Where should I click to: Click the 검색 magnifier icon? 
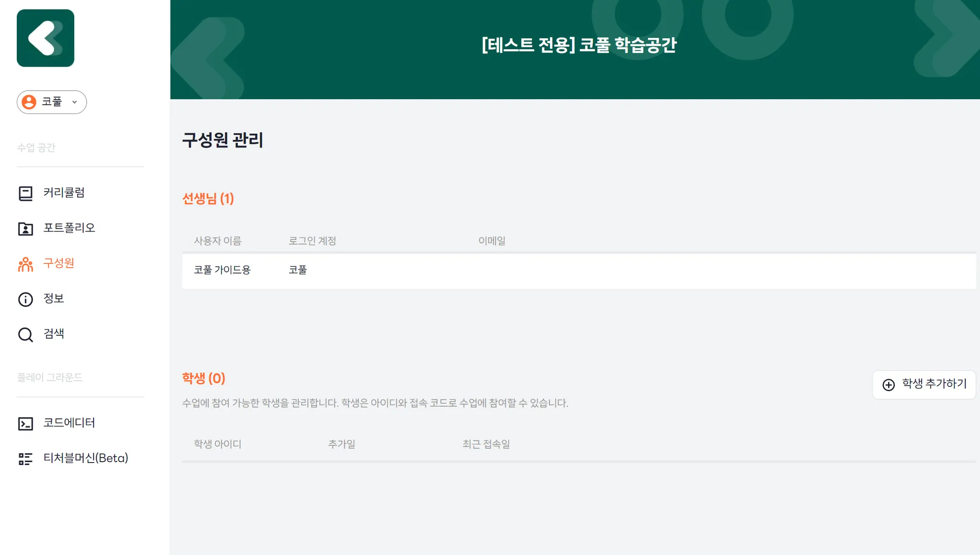click(x=25, y=334)
